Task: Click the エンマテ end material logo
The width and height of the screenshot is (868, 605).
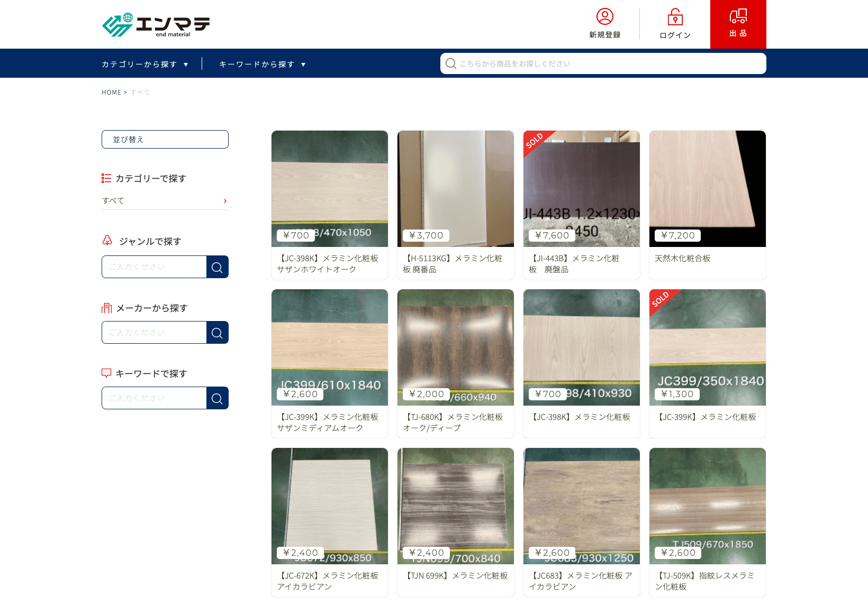Action: coord(156,24)
